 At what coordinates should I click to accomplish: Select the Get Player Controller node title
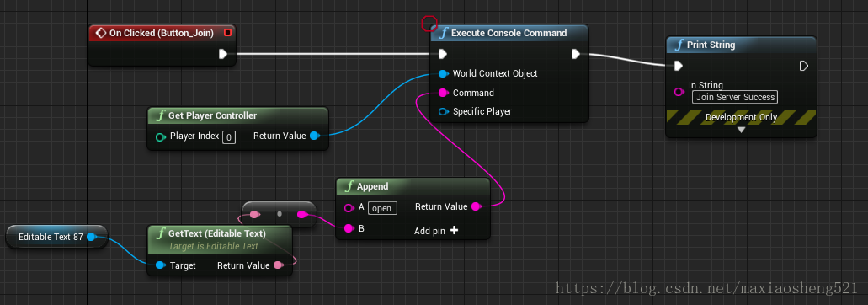[212, 115]
